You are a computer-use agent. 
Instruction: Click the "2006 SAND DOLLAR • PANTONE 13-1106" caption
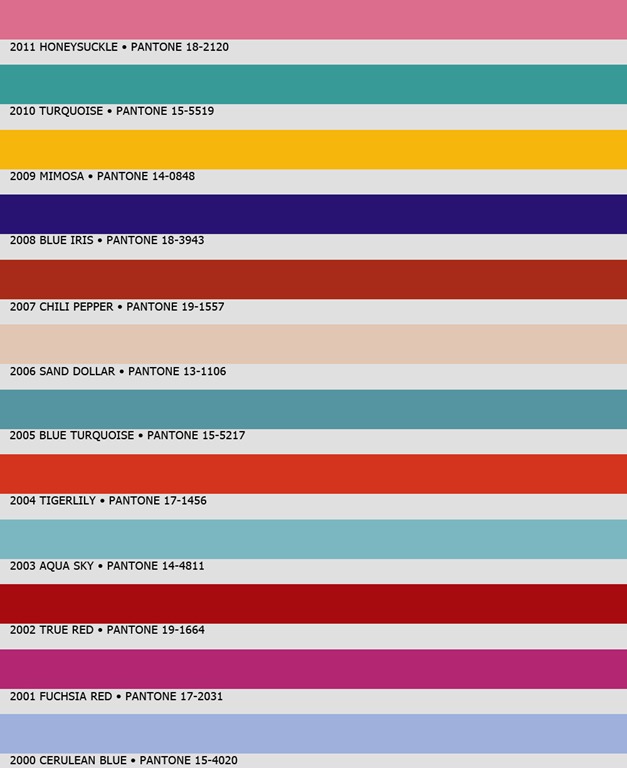pos(118,372)
